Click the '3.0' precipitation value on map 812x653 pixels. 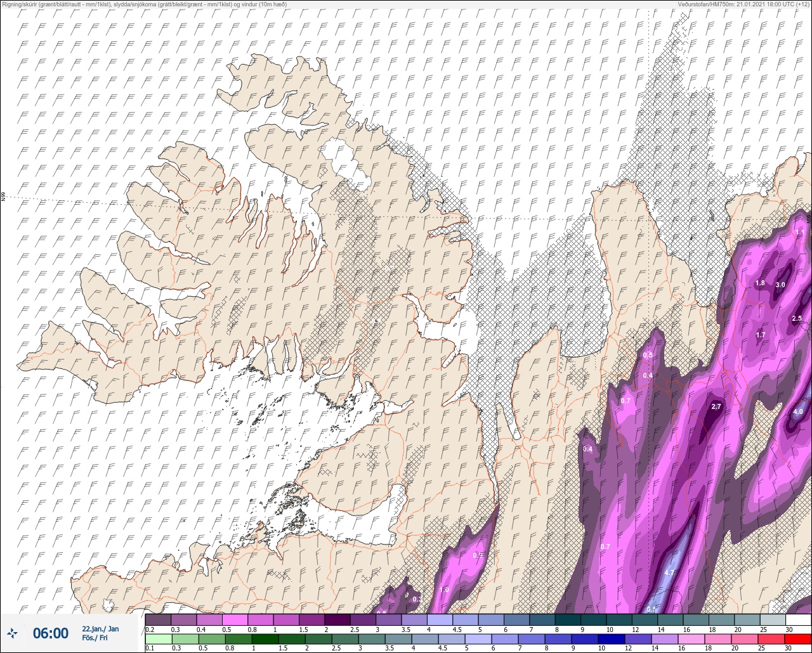[780, 285]
